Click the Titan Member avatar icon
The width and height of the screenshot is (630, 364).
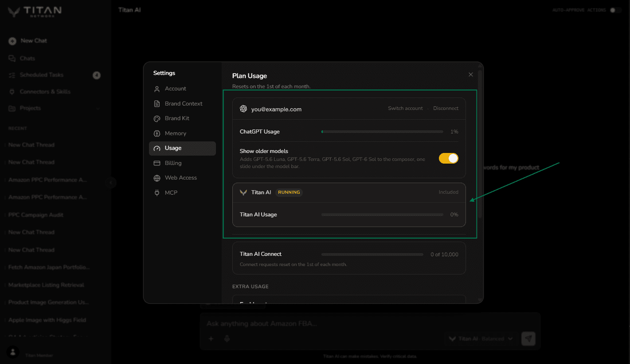click(x=13, y=352)
